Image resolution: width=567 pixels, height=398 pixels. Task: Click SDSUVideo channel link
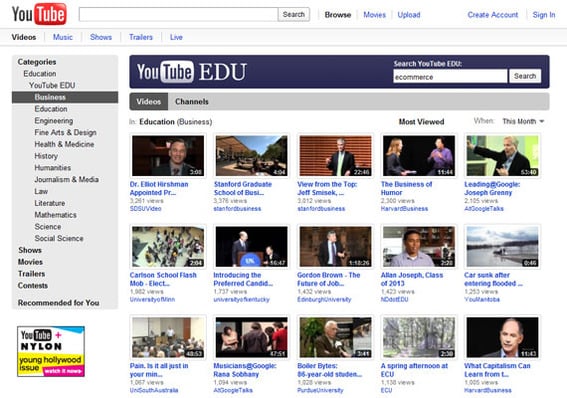146,209
